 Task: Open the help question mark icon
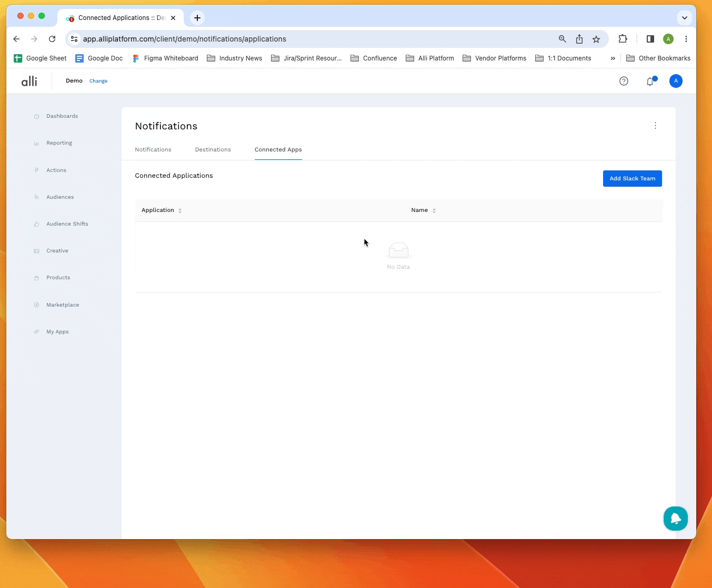[x=624, y=81]
